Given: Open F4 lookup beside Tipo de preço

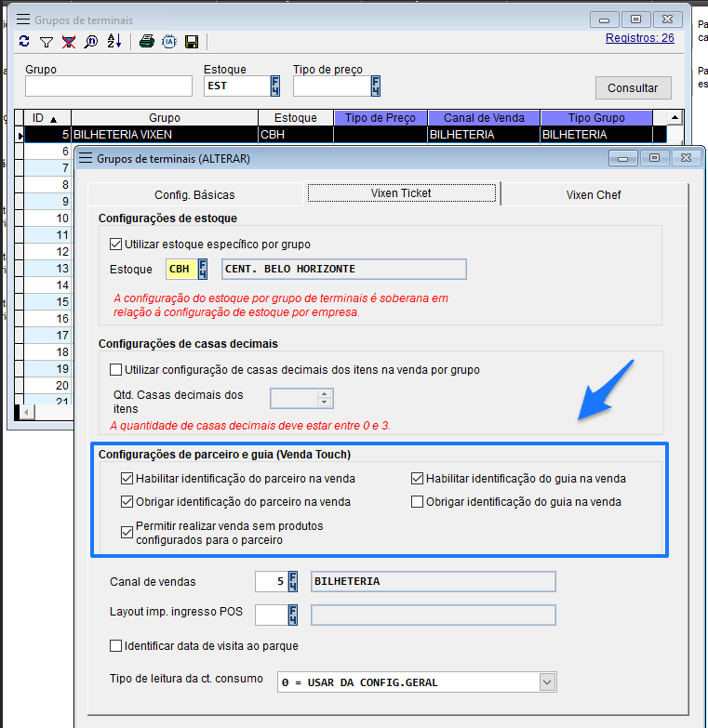Looking at the screenshot, I should tap(375, 86).
